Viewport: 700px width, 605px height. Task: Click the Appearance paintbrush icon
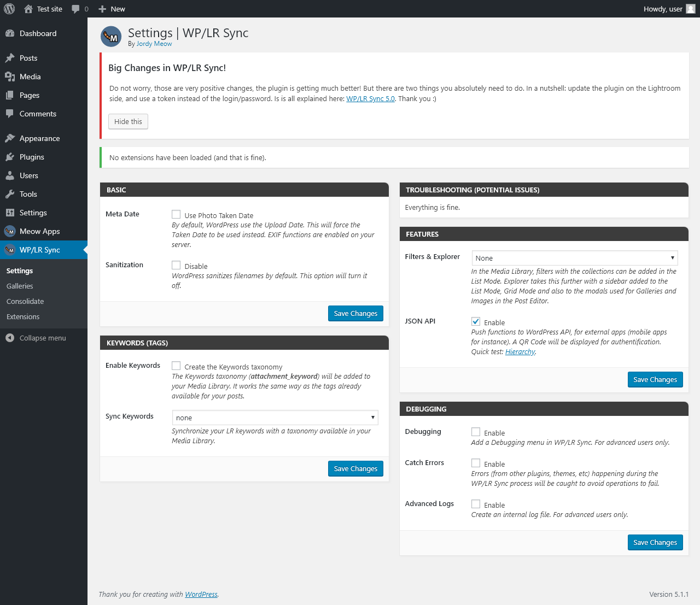[x=10, y=138]
